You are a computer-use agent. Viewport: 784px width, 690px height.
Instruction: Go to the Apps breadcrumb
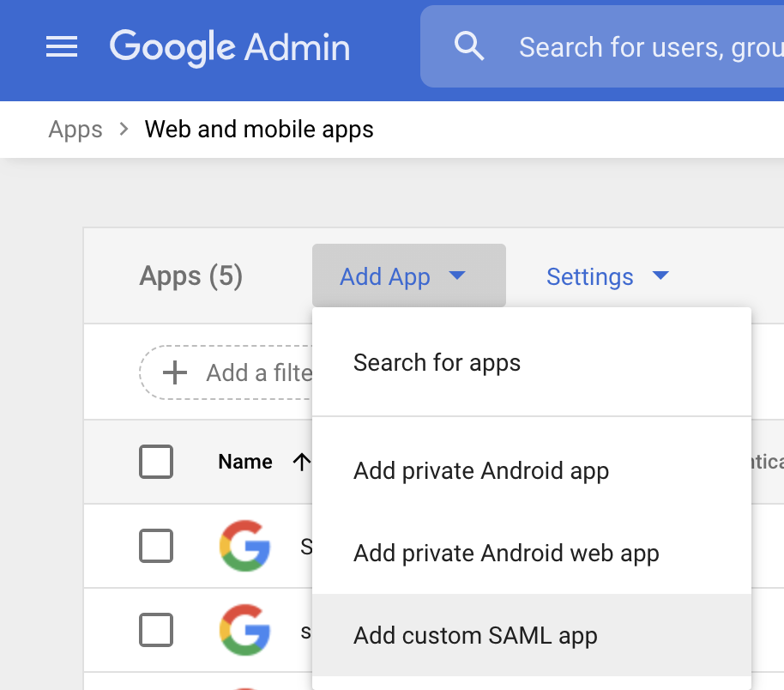coord(75,130)
